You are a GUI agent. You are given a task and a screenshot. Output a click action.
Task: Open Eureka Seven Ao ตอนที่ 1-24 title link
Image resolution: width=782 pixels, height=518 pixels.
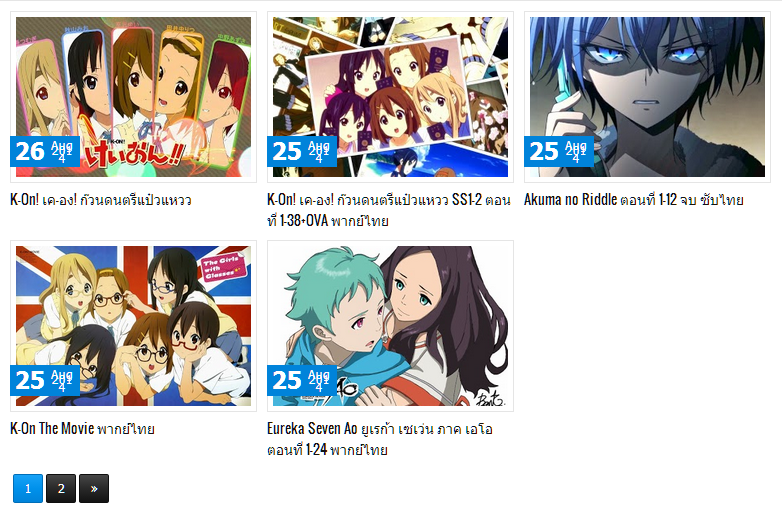[380, 439]
